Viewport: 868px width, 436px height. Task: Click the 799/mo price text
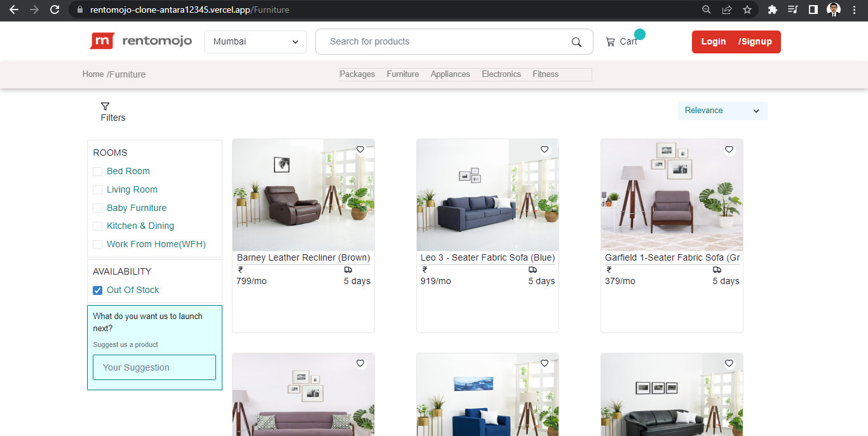(x=252, y=282)
